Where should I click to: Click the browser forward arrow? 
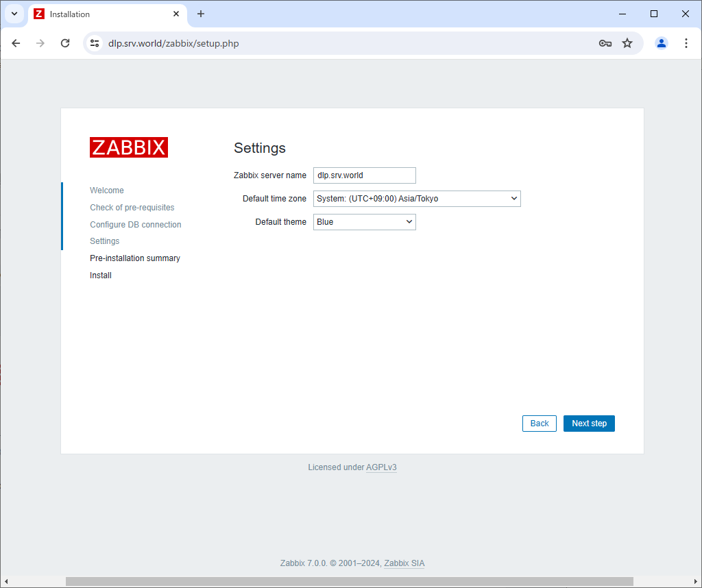40,43
